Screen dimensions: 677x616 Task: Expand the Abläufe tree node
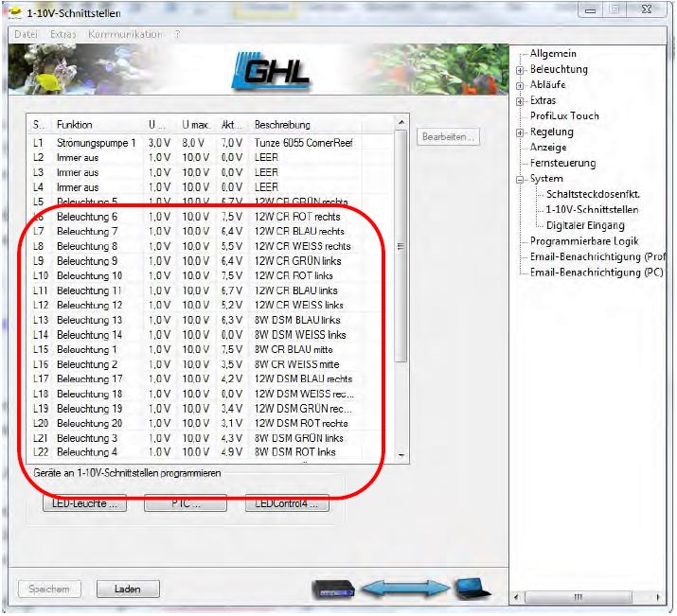click(x=520, y=85)
